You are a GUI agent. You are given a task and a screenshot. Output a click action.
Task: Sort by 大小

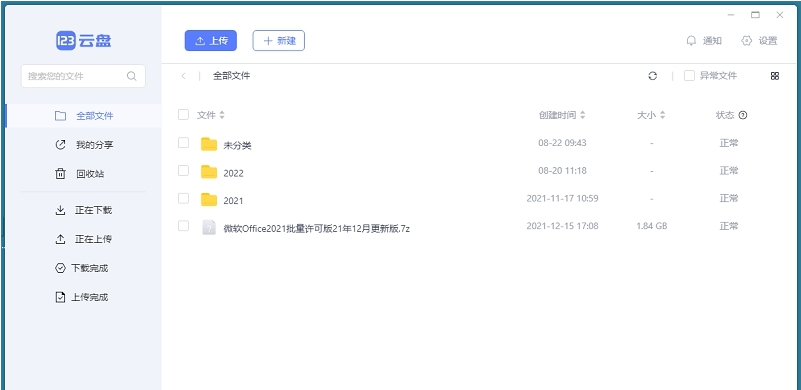click(x=651, y=116)
